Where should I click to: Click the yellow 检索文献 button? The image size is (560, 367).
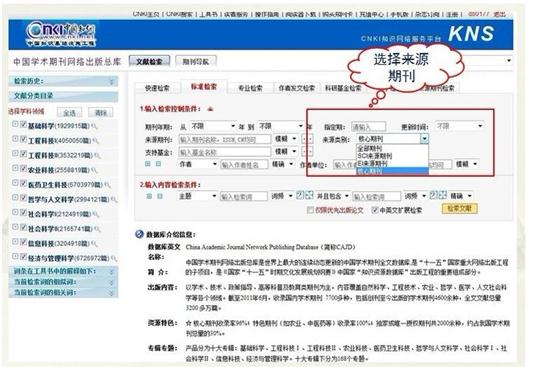click(460, 208)
